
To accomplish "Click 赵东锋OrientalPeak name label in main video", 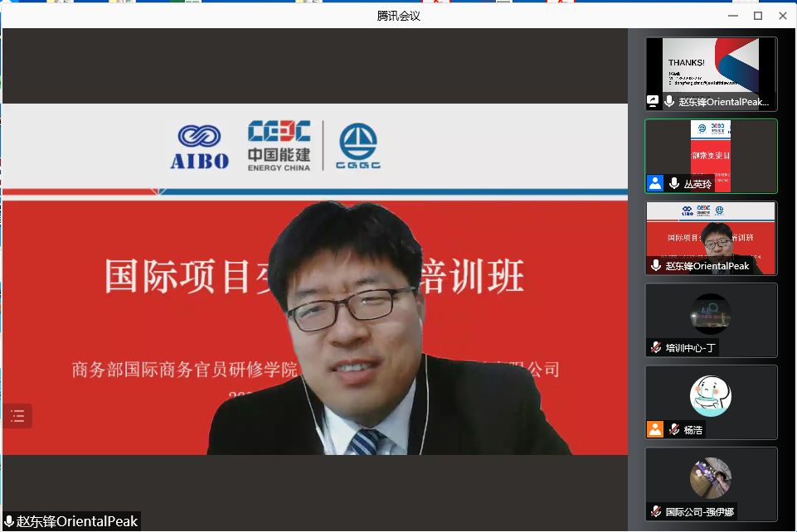I will [x=77, y=522].
